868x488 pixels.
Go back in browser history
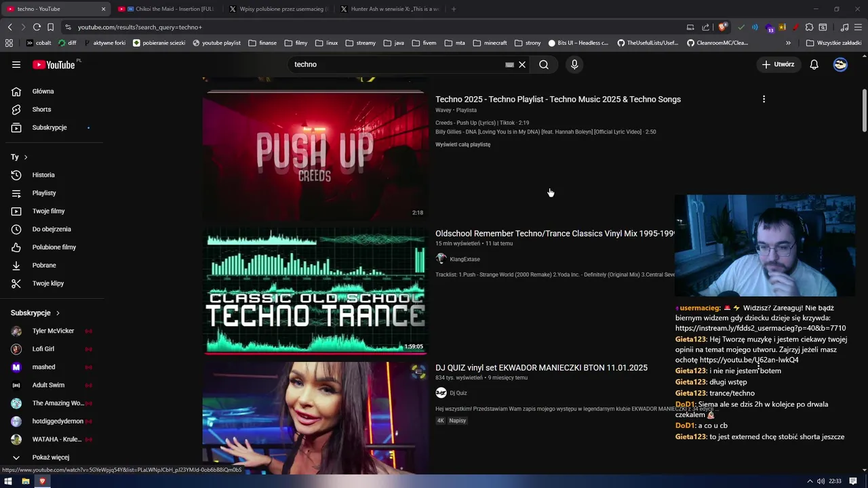tap(9, 27)
